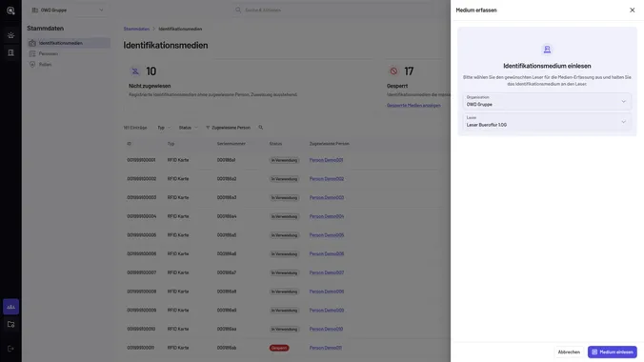The height and width of the screenshot is (362, 644).
Task: Open the Zugewiesene Person filter
Action: tap(228, 128)
